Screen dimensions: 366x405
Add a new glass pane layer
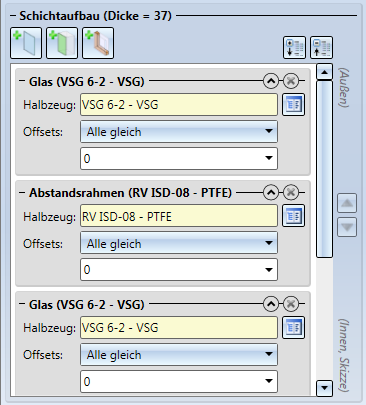(x=26, y=43)
